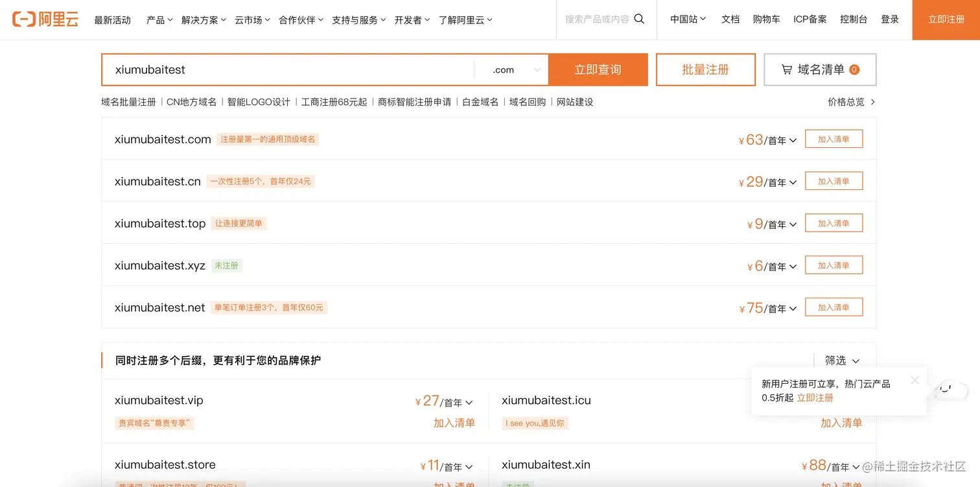Screen dimensions: 980x487
Task: Click the domain name input with xiumubaitest
Action: click(288, 69)
